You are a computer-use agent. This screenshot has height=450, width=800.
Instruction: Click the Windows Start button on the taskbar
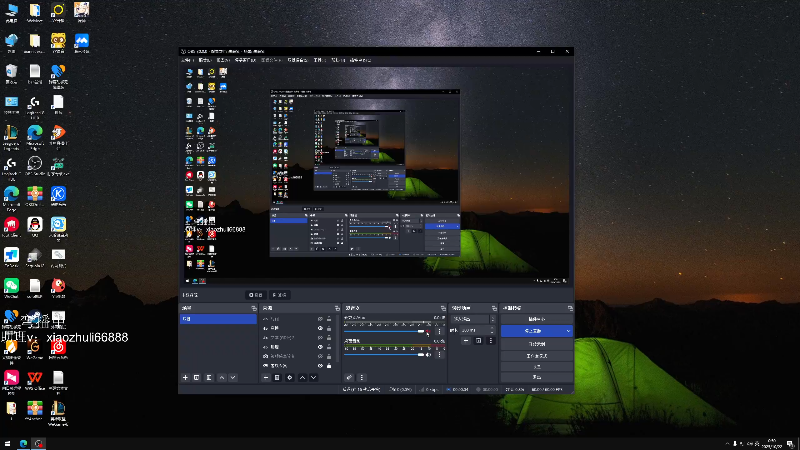pos(7,444)
